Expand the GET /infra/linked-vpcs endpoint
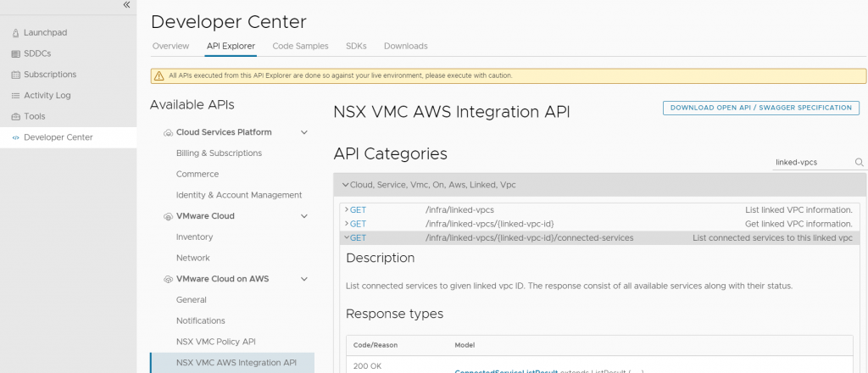Image resolution: width=868 pixels, height=373 pixels. [346, 209]
